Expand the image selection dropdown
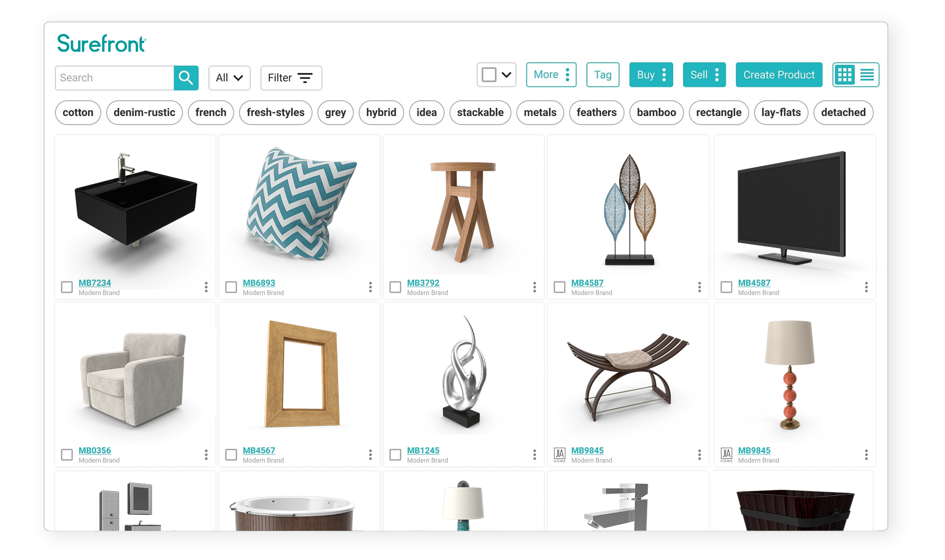 (504, 75)
